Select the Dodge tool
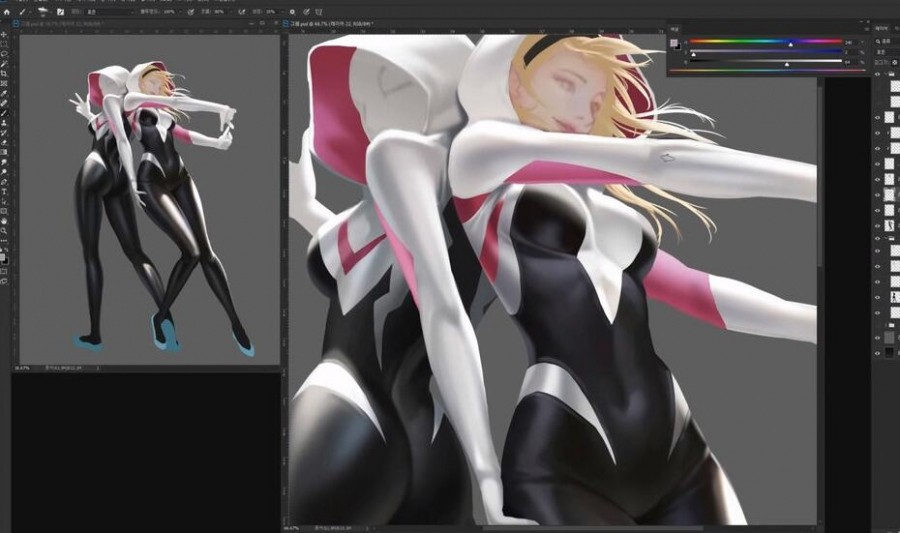 (4, 172)
